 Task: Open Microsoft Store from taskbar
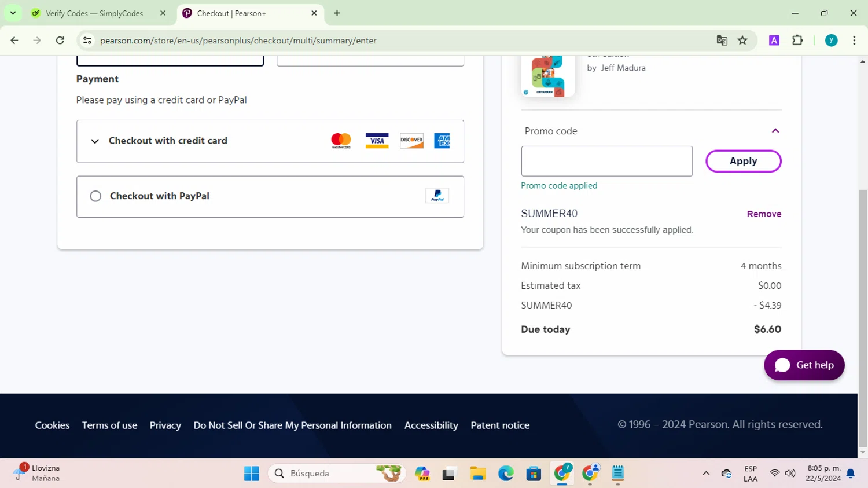(534, 474)
